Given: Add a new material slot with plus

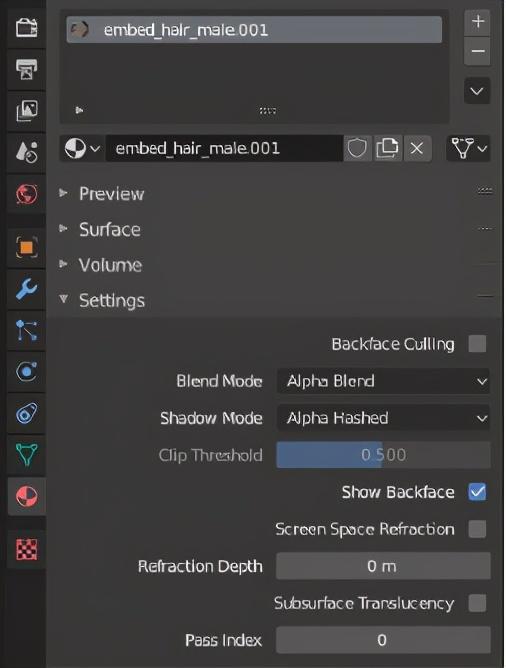Looking at the screenshot, I should [477, 22].
